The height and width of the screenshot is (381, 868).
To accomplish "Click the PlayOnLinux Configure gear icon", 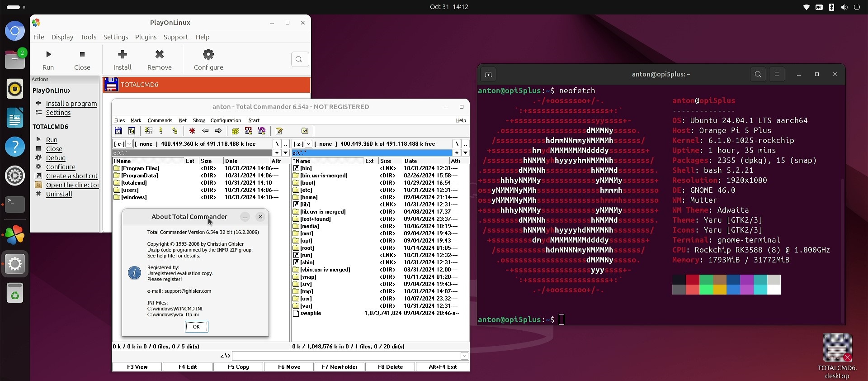I will point(208,55).
